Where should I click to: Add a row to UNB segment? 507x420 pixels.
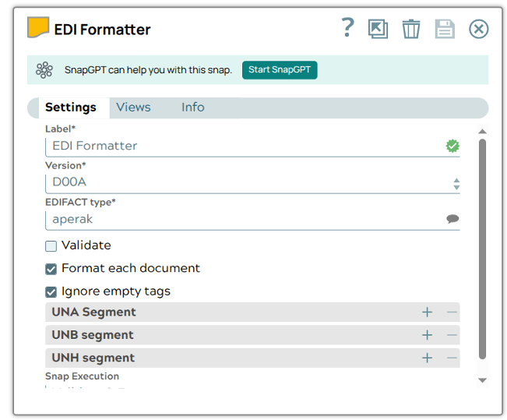click(427, 335)
